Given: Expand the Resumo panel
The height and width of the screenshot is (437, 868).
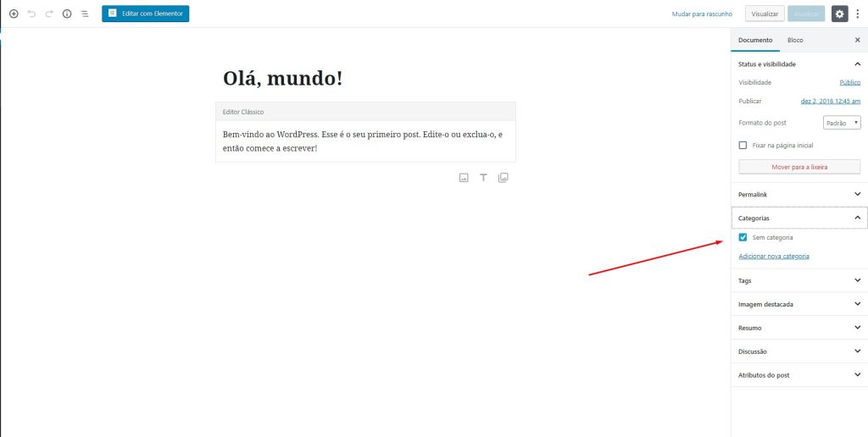Looking at the screenshot, I should coord(799,328).
